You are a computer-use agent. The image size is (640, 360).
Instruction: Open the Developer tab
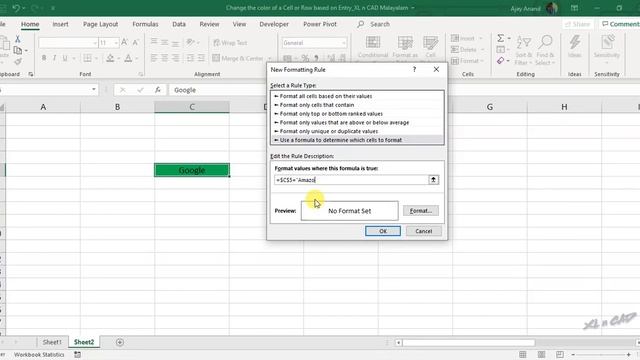coord(274,24)
